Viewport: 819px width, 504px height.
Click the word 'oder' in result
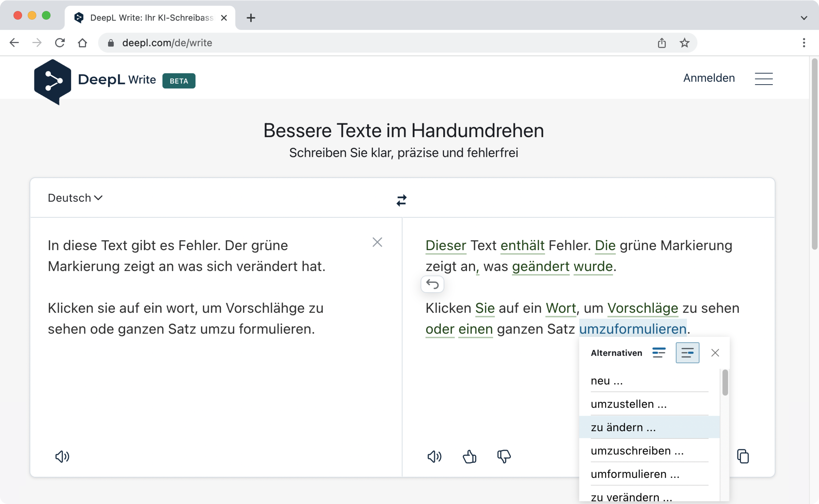(440, 329)
